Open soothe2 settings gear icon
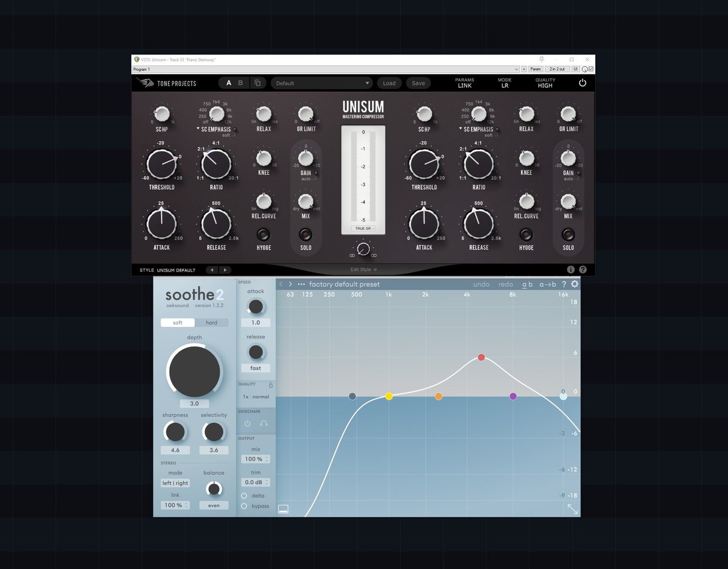Screen dimensions: 728x569 pos(575,284)
